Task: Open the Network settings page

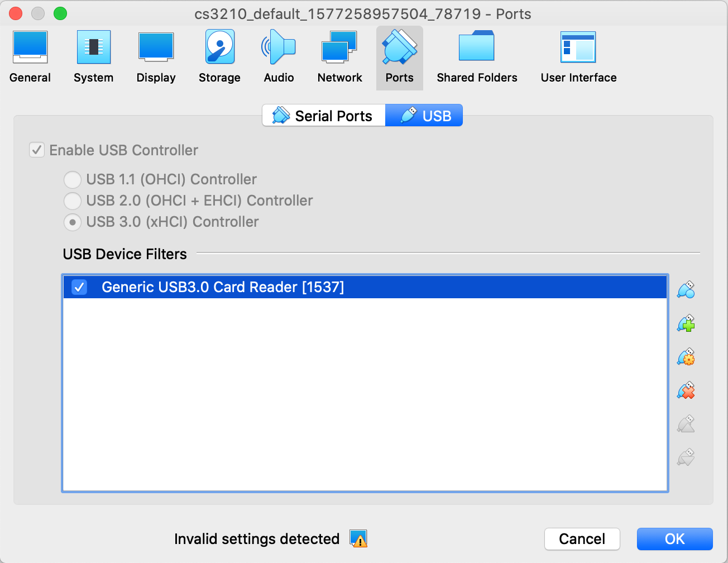Action: point(339,56)
